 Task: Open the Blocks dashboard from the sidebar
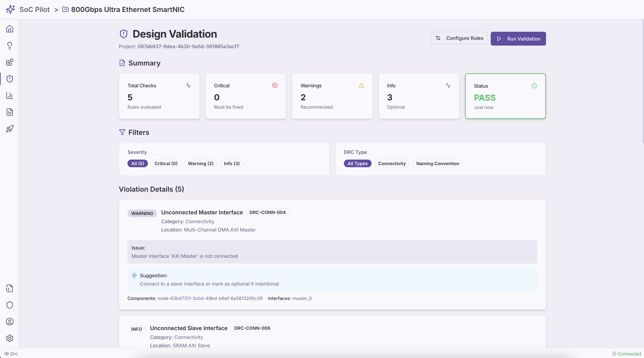point(10,62)
